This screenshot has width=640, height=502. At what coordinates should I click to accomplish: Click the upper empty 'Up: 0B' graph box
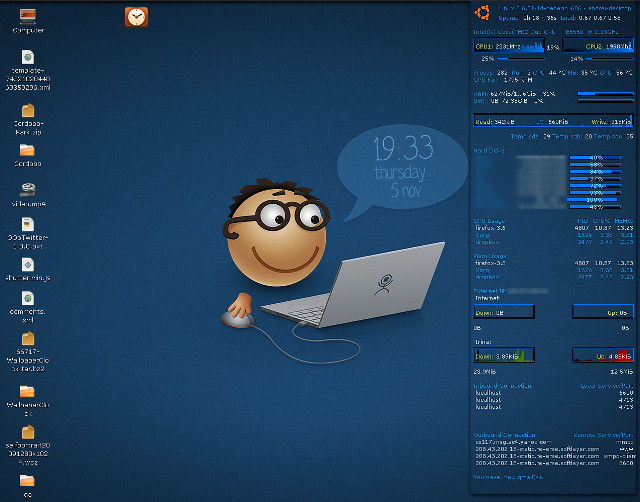click(x=602, y=311)
